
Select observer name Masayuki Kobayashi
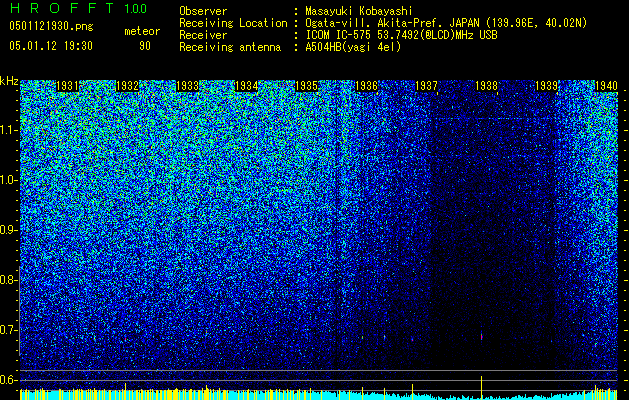point(359,12)
